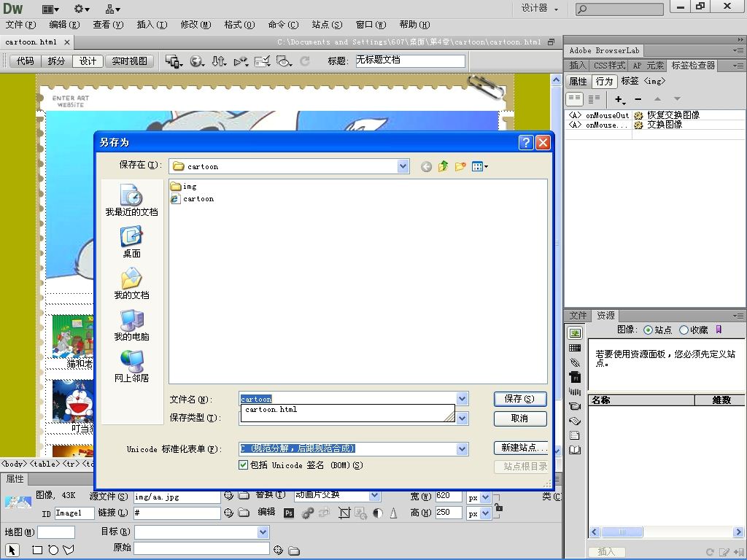Click the sharpen icon in the properties panel
The height and width of the screenshot is (560, 747).
[393, 513]
